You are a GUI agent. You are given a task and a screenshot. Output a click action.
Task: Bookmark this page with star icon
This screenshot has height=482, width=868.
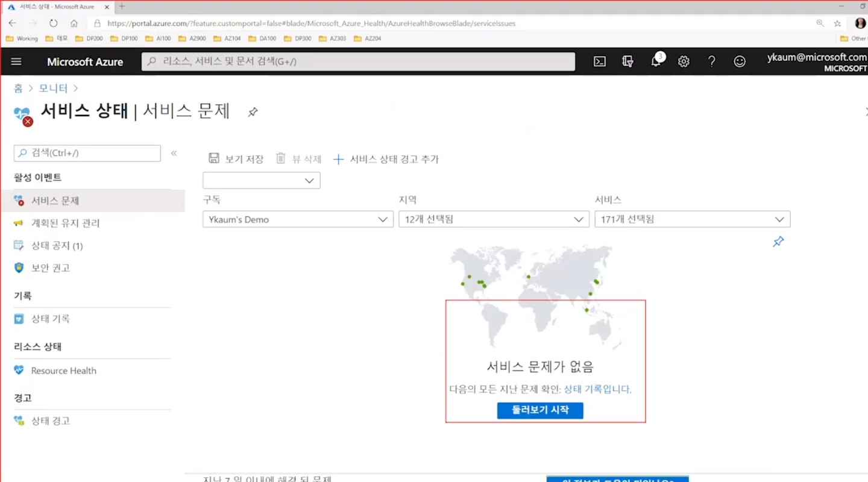tap(837, 23)
